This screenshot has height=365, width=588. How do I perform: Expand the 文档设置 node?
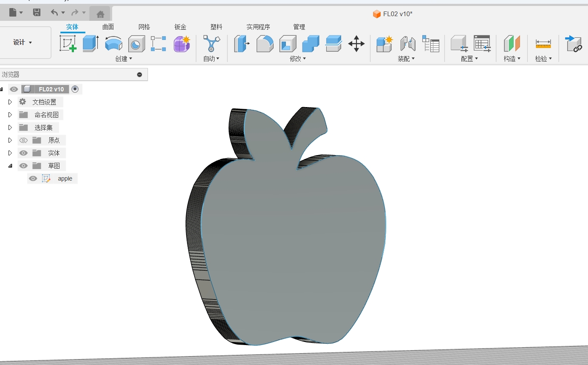[x=10, y=102]
